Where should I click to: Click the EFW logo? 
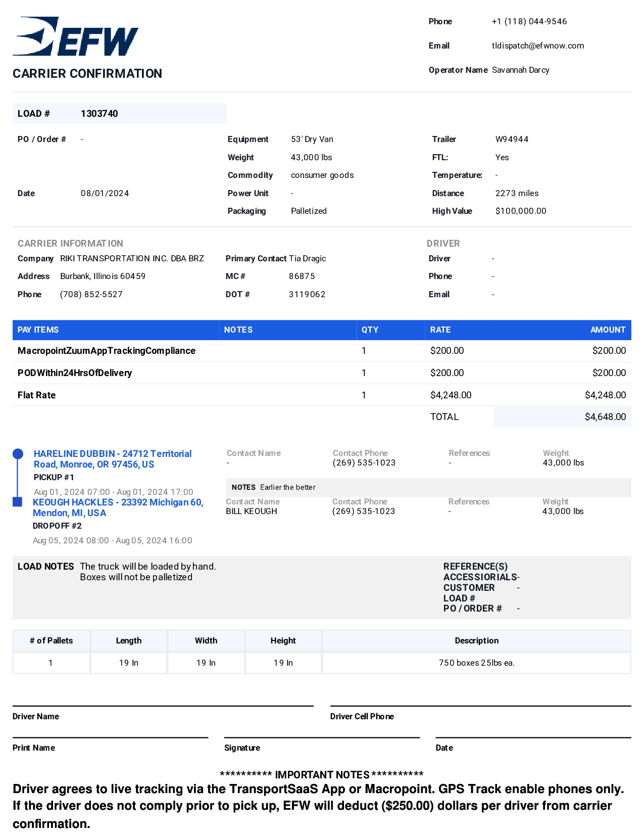click(75, 36)
